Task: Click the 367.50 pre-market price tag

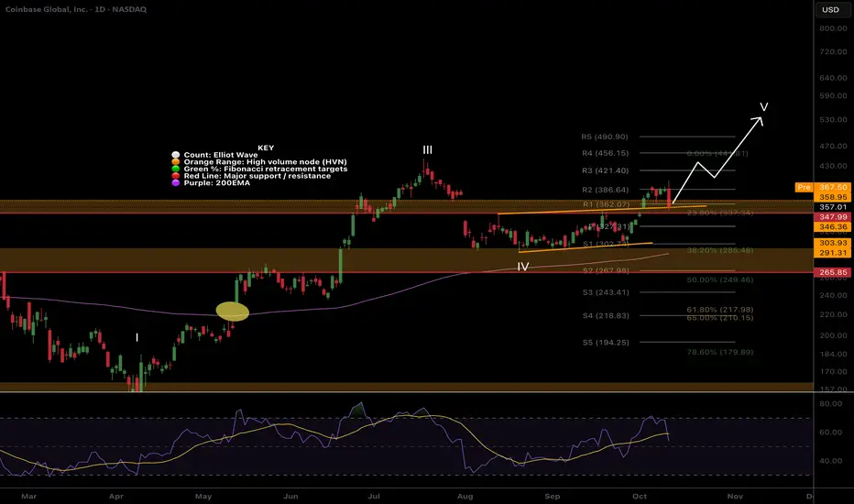Action: click(x=833, y=187)
